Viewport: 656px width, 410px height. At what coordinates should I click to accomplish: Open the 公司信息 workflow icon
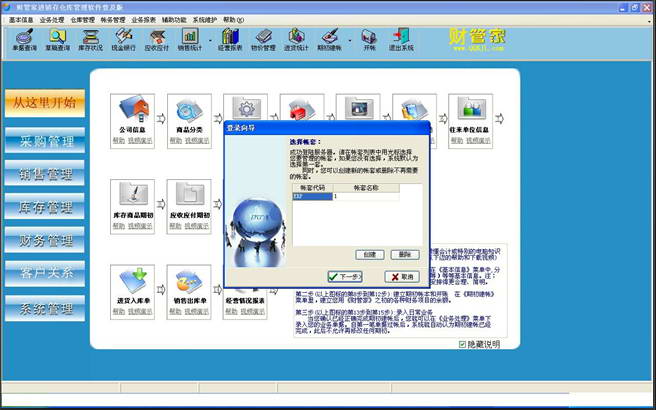coord(132,110)
